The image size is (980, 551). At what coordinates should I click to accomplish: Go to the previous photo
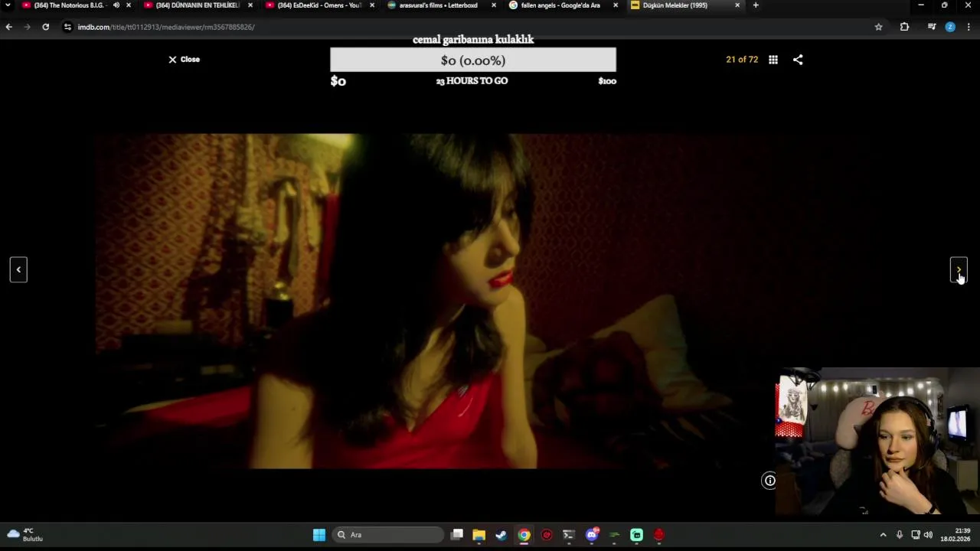click(18, 269)
